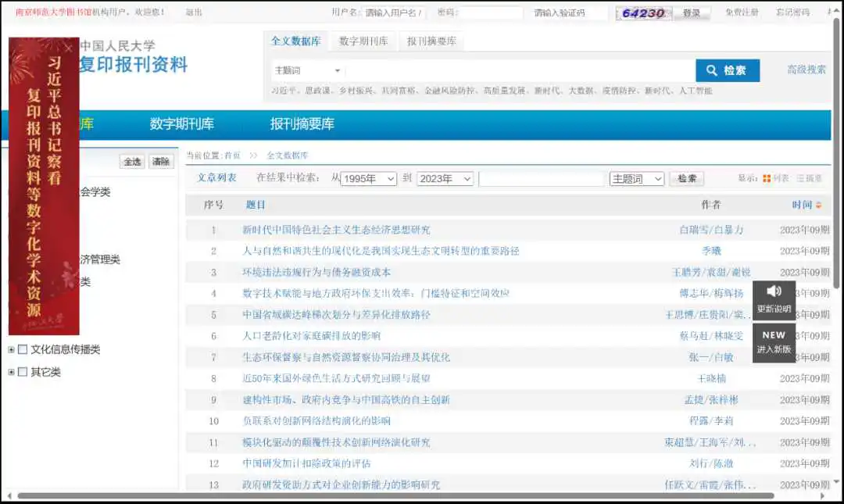Sort by the 时间 column header
This screenshot has height=504, width=844.
pos(802,206)
